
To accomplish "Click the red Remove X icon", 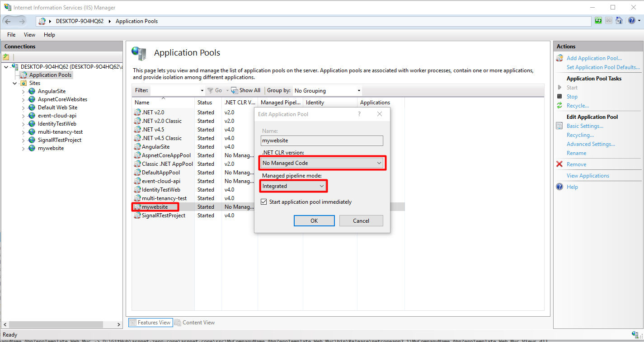I will 559,164.
